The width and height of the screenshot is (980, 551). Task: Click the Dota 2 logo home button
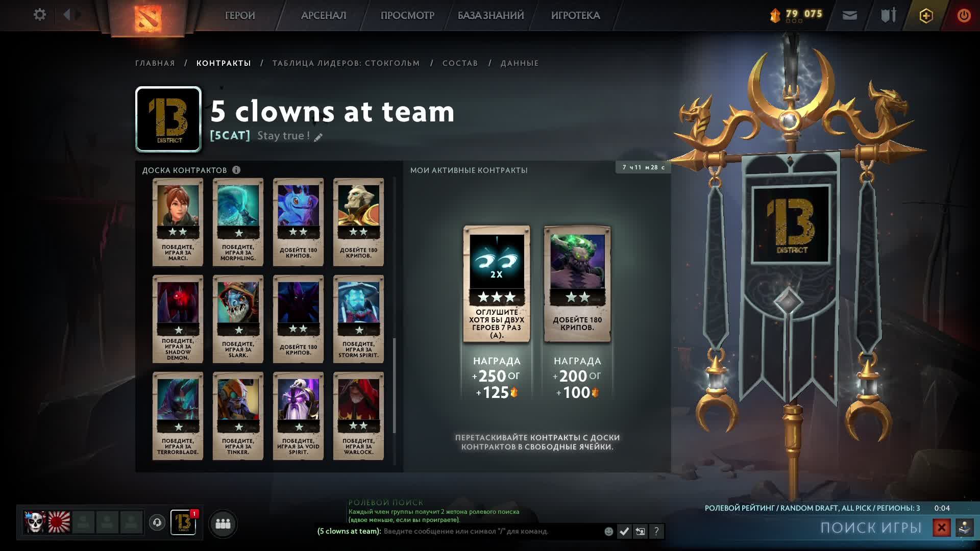[x=148, y=18]
